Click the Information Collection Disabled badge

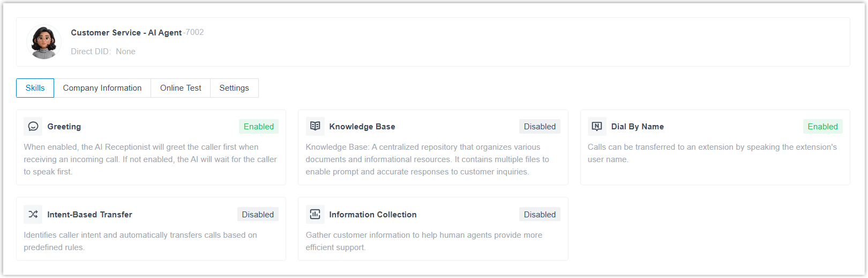point(540,215)
